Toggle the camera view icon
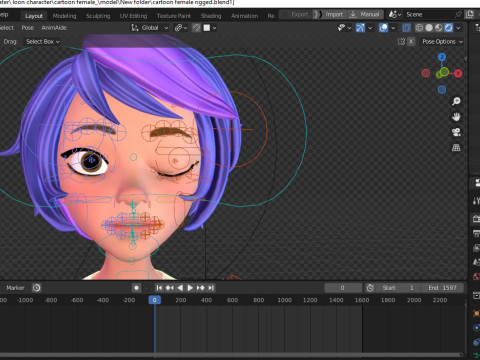Viewport: 480px width, 360px height. [x=456, y=132]
